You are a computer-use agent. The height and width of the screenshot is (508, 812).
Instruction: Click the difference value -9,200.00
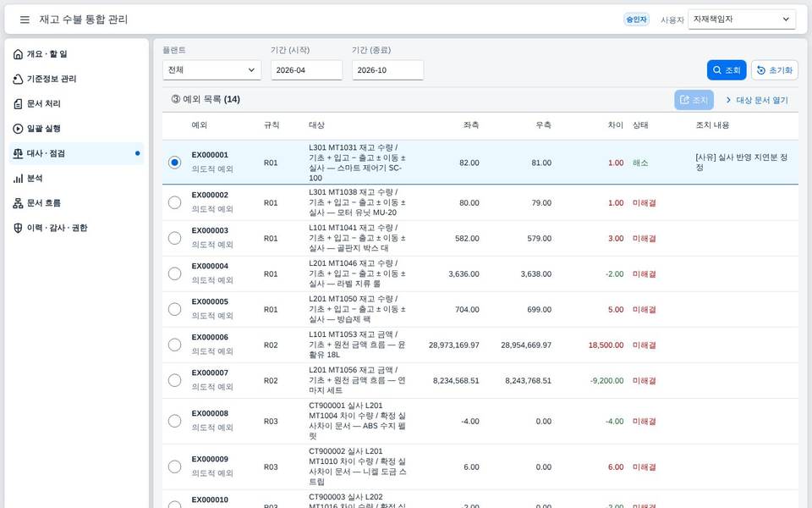tap(607, 380)
